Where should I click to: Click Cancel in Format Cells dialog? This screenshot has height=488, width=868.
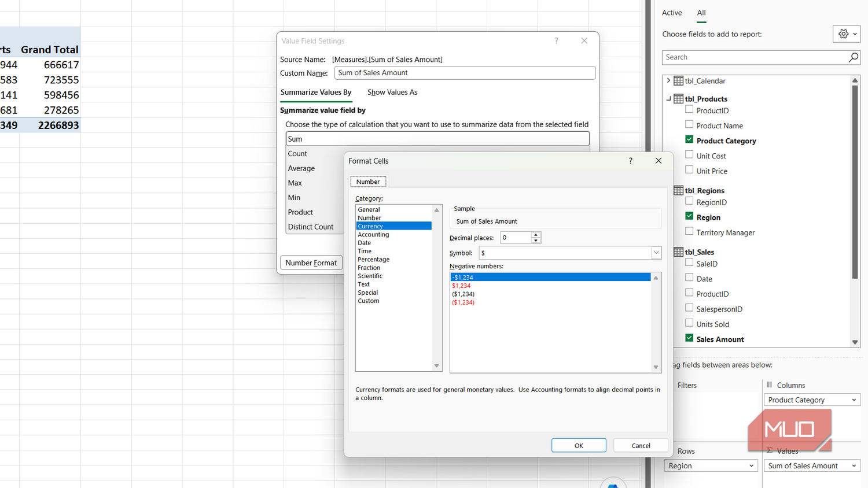pos(641,445)
